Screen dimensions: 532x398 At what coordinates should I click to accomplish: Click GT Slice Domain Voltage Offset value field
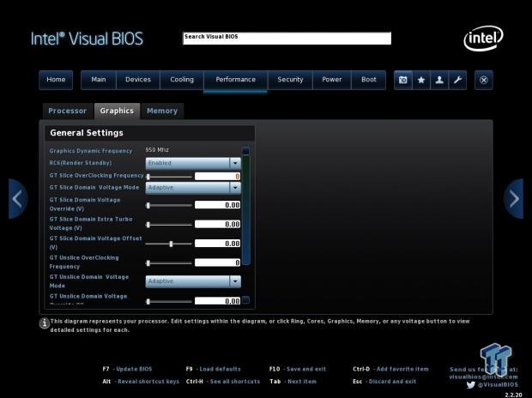coord(217,244)
